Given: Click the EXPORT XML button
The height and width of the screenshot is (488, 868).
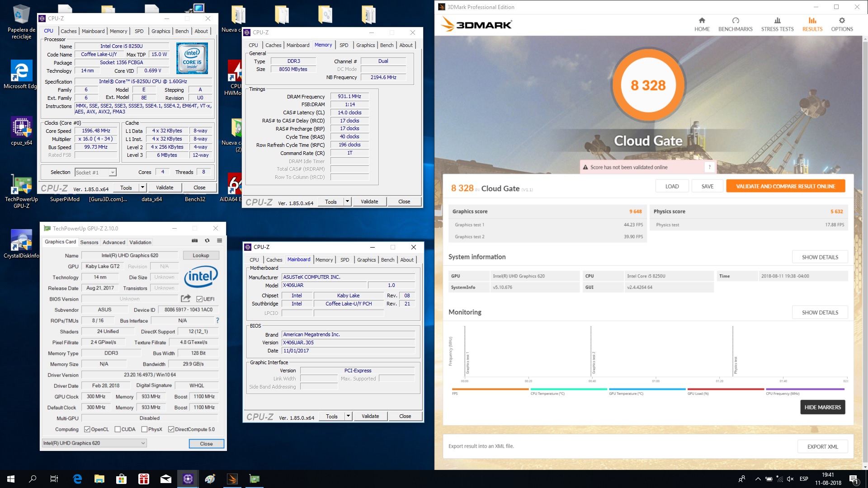Looking at the screenshot, I should (822, 446).
